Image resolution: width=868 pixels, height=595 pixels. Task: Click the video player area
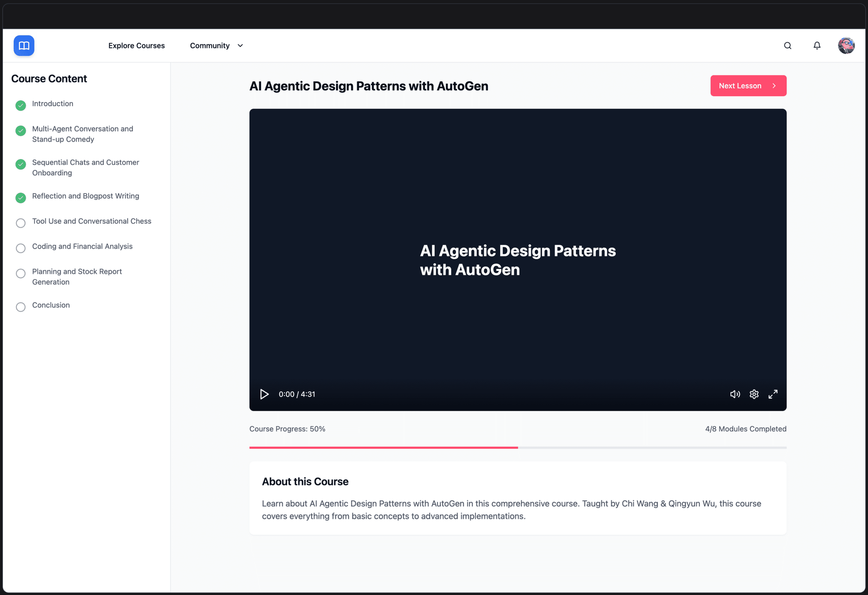(518, 260)
